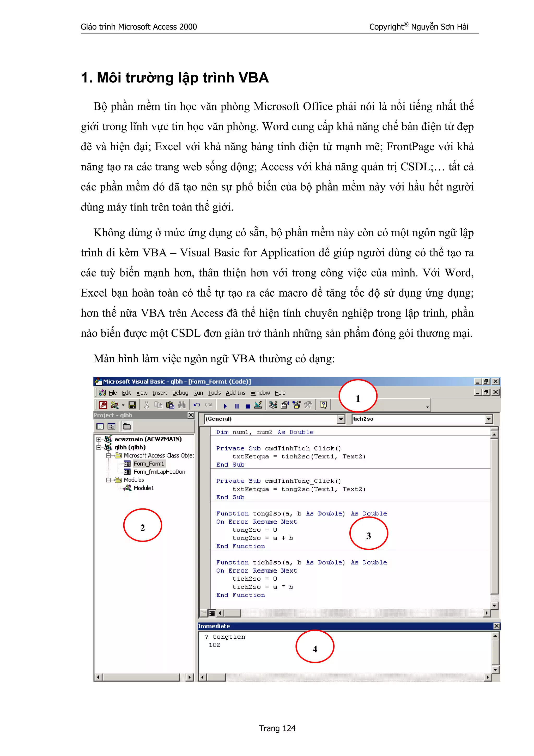Open the Debug menu
Image resolution: width=534 pixels, height=756 pixels.
click(x=180, y=393)
